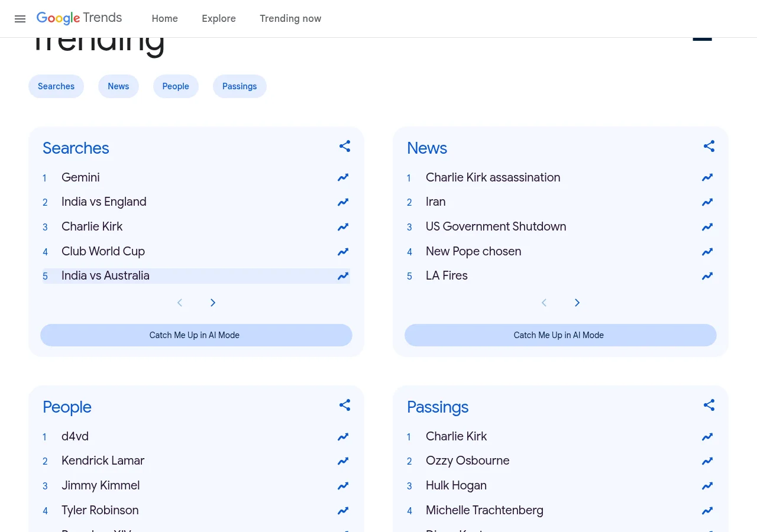Image resolution: width=757 pixels, height=532 pixels.
Task: Select the News filter chip
Action: click(x=118, y=86)
